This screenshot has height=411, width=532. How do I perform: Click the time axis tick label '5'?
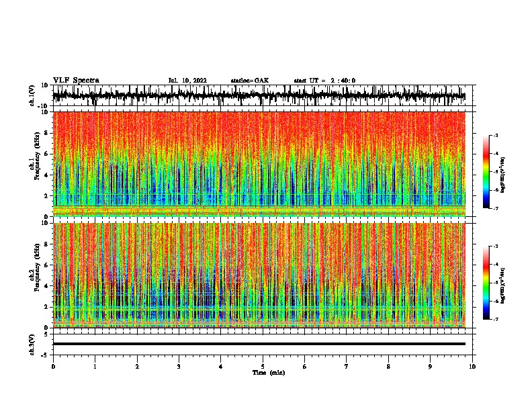pos(263,367)
